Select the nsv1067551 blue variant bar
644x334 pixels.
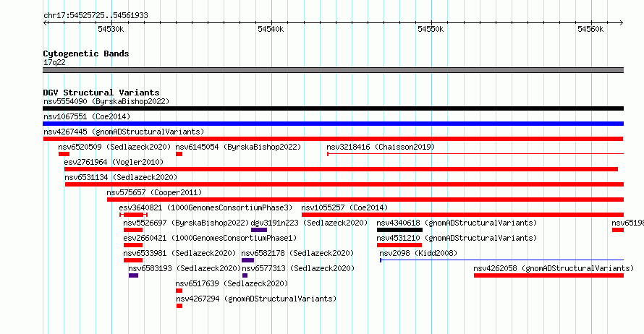pos(333,124)
